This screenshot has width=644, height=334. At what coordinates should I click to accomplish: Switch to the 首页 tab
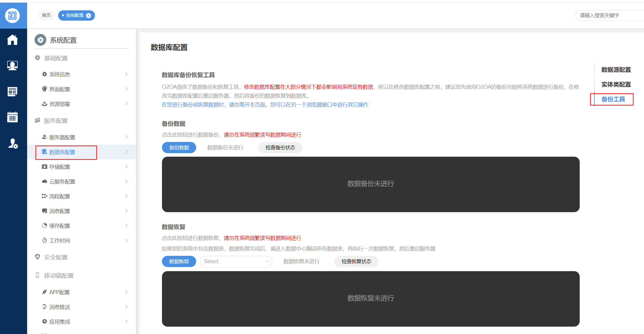pos(46,15)
